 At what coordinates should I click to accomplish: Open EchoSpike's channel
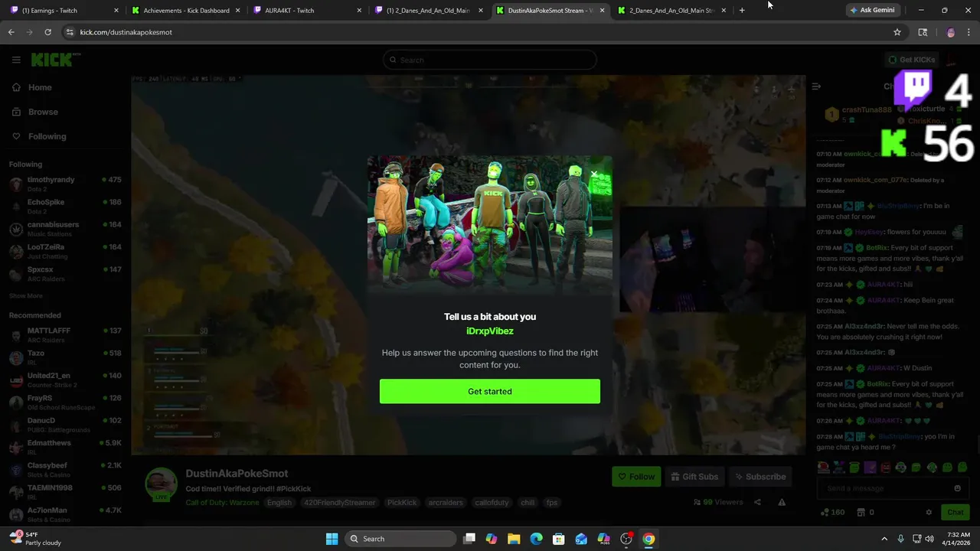click(x=65, y=206)
